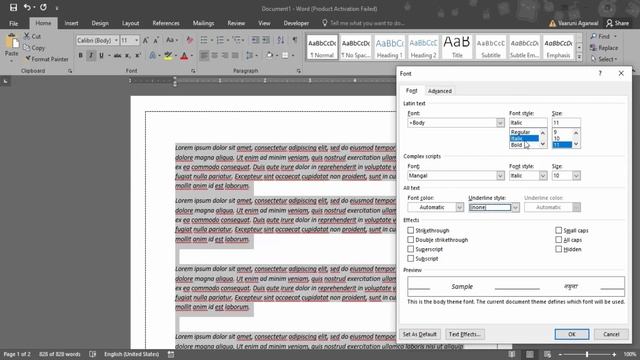Select the Format Painter tool
This screenshot has height=360, width=640.
coord(46,59)
